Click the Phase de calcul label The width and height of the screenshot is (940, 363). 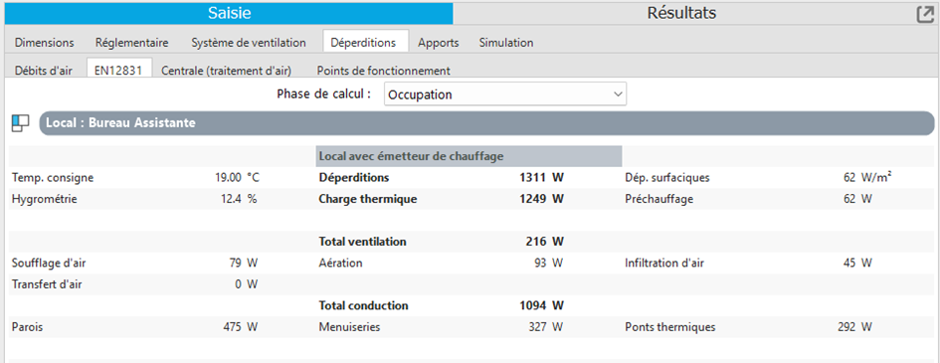(x=324, y=94)
